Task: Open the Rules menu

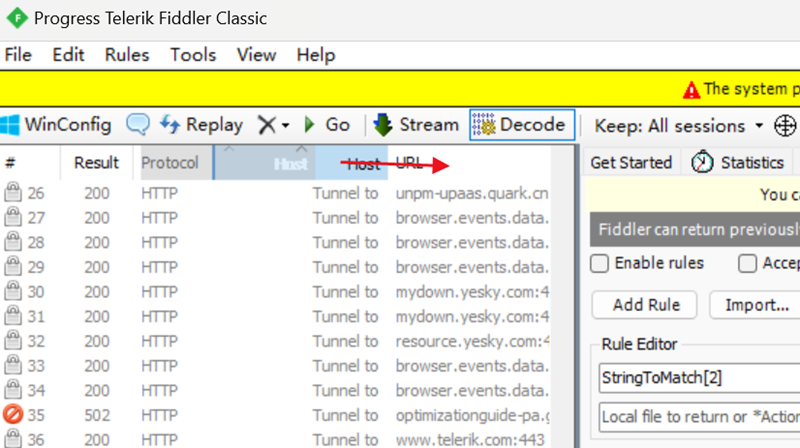Action: tap(127, 55)
